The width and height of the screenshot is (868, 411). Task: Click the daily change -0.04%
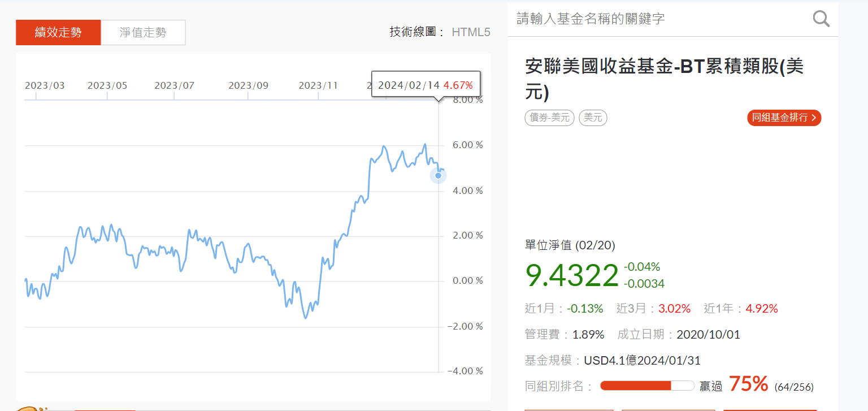pyautogui.click(x=642, y=267)
